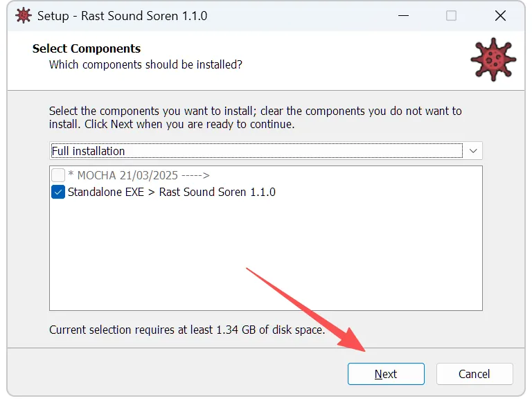Viewport: 532px width, 403px height.
Task: Click the MOCHA 21/03/2025 list entry text
Action: 139,175
